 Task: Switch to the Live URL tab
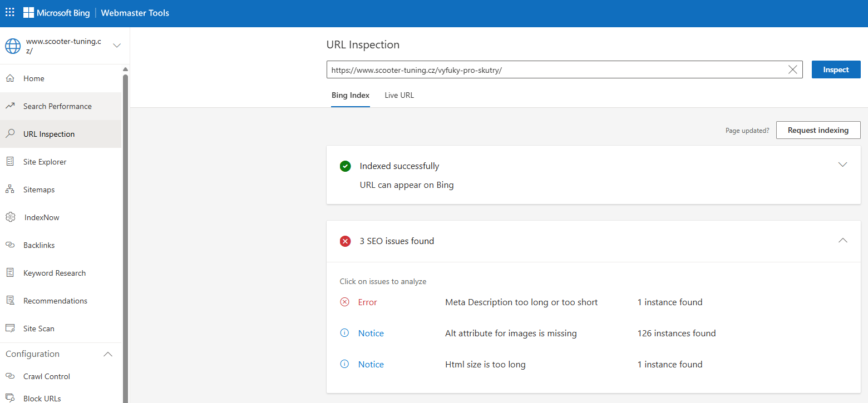click(399, 95)
